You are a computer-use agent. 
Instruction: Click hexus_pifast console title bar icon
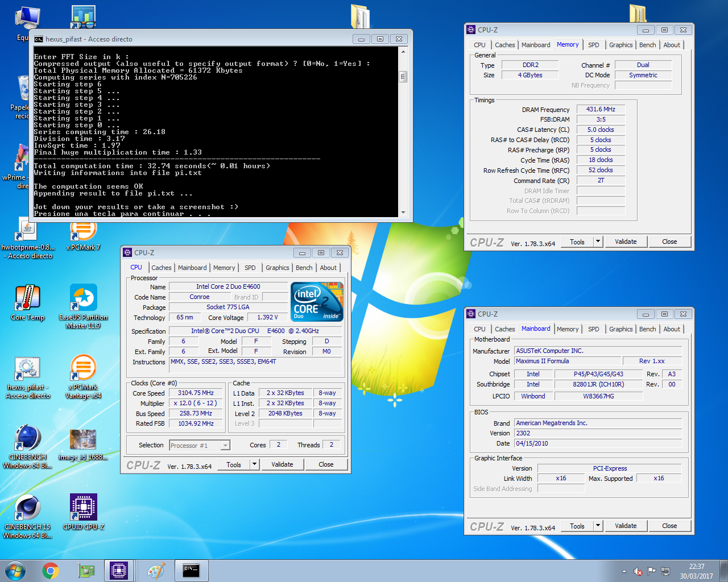[39, 39]
